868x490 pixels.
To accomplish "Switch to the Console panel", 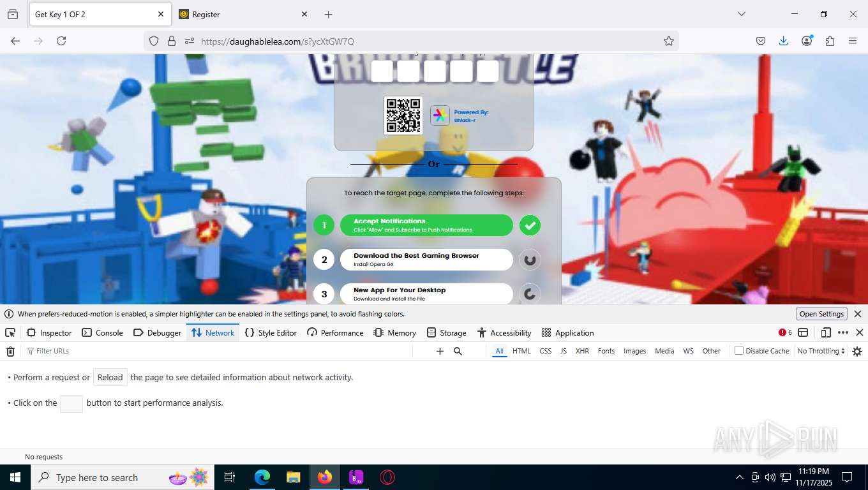I will tap(102, 332).
